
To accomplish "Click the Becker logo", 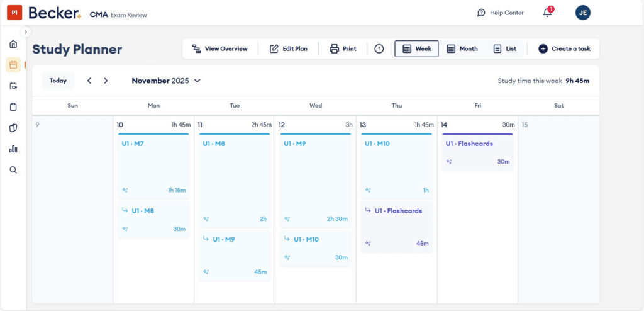I will coord(55,13).
